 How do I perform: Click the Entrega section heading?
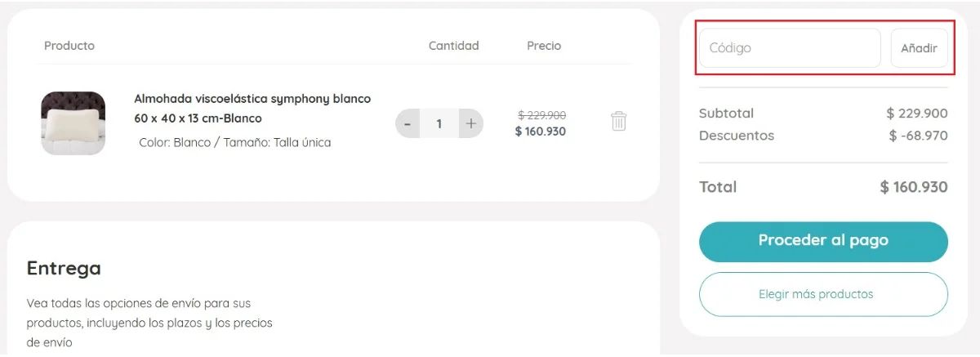pos(64,268)
